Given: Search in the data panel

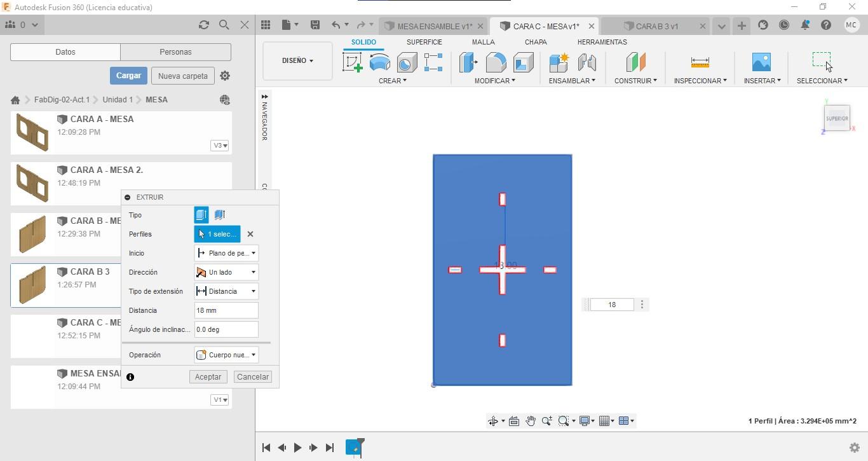Looking at the screenshot, I should click(224, 25).
